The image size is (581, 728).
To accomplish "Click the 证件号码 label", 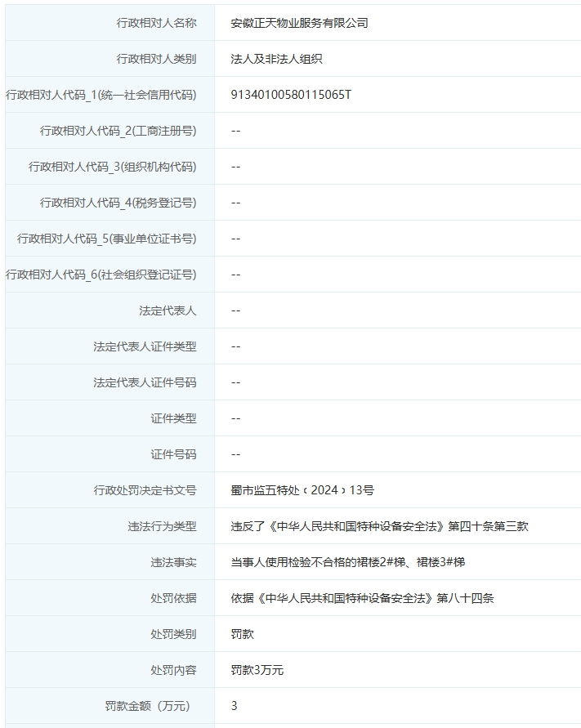I will click(173, 454).
